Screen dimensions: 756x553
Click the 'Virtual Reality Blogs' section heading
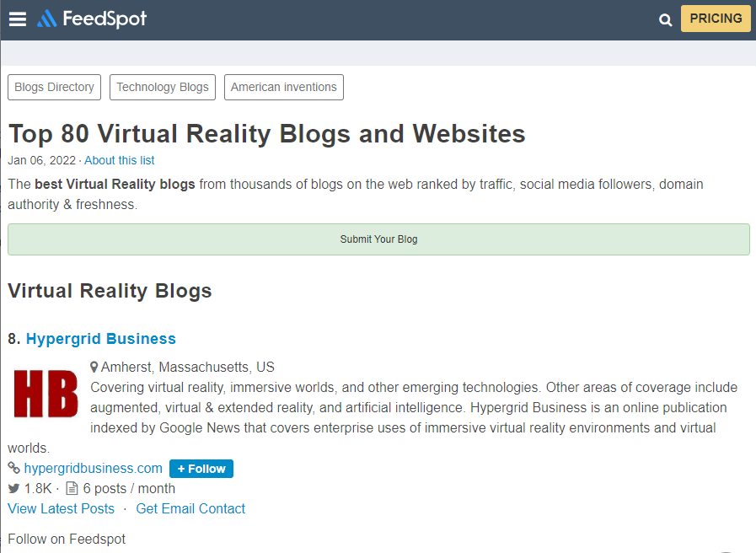(x=110, y=291)
